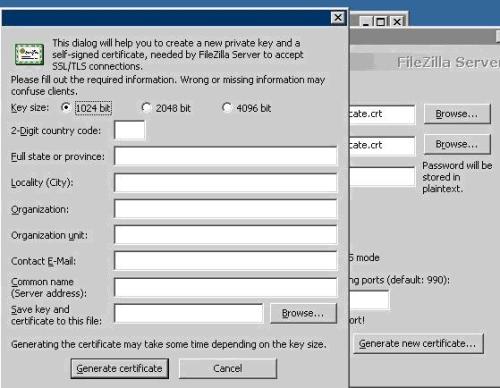Focus the Full state or province field
Image resolution: width=500 pixels, height=388 pixels.
(225, 156)
